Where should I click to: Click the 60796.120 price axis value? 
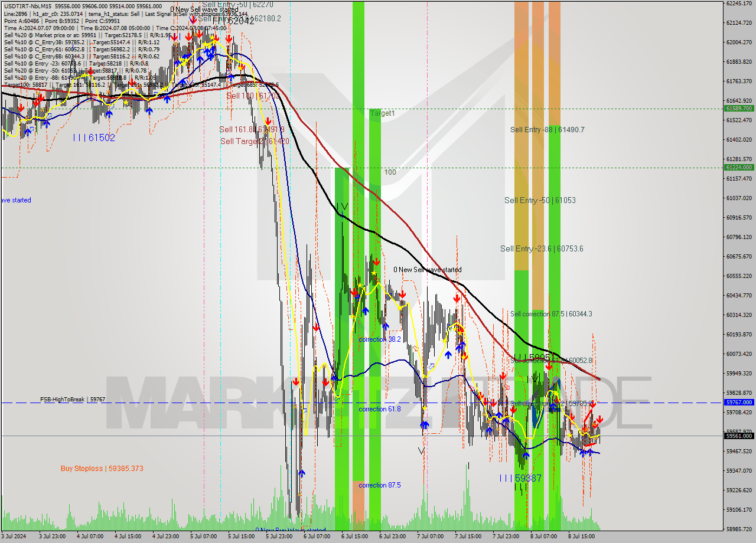pos(739,237)
